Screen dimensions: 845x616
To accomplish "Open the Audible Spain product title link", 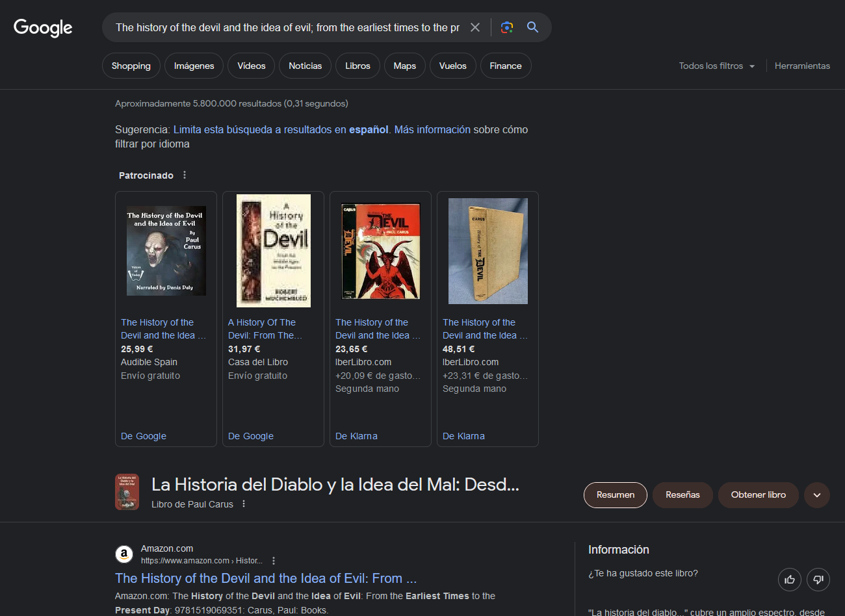I will click(x=163, y=329).
